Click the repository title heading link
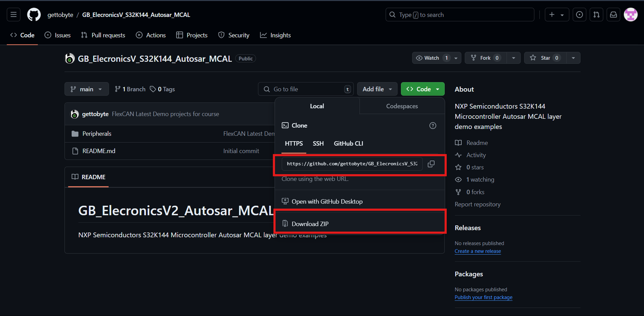The height and width of the screenshot is (316, 644). point(155,59)
